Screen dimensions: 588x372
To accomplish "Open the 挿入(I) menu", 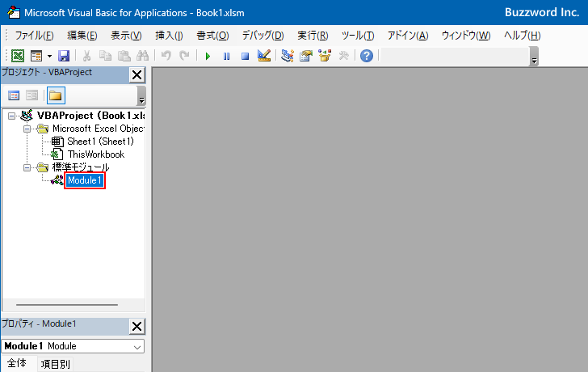I will point(169,36).
